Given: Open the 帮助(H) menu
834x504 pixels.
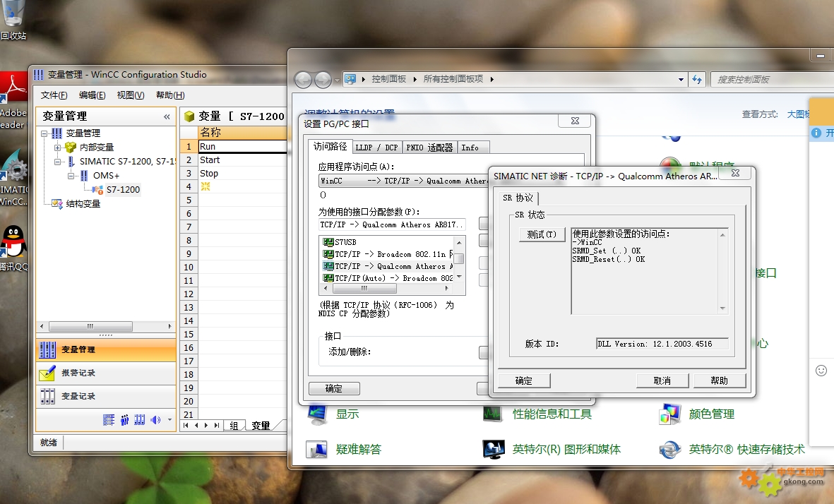Looking at the screenshot, I should 170,95.
